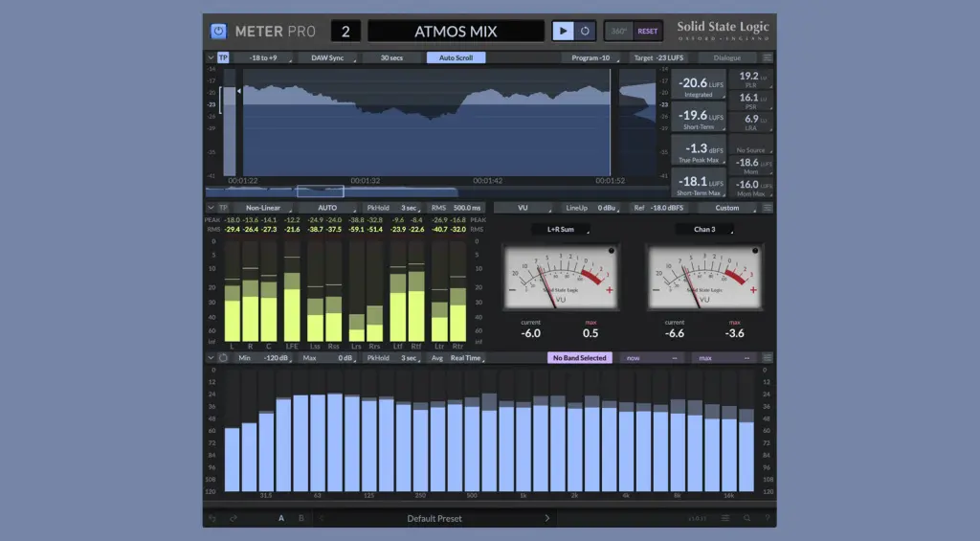Collapse the loudness history section chevron
Viewport: 980px width, 541px height.
click(x=211, y=57)
